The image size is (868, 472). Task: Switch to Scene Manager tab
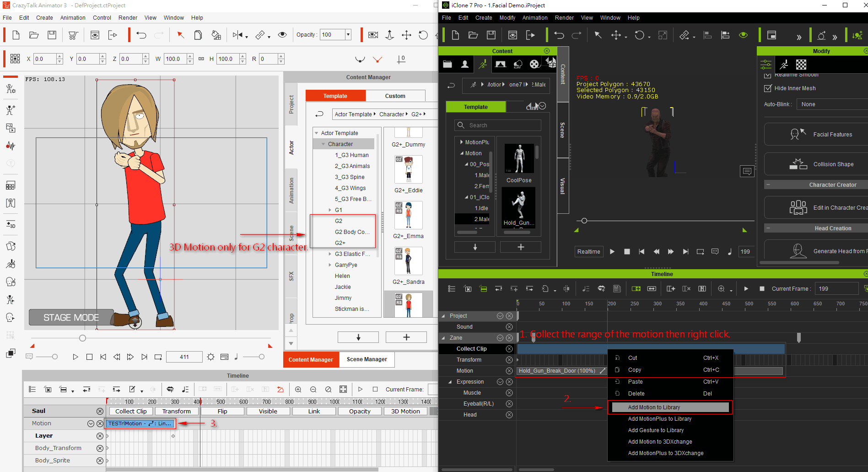click(367, 359)
